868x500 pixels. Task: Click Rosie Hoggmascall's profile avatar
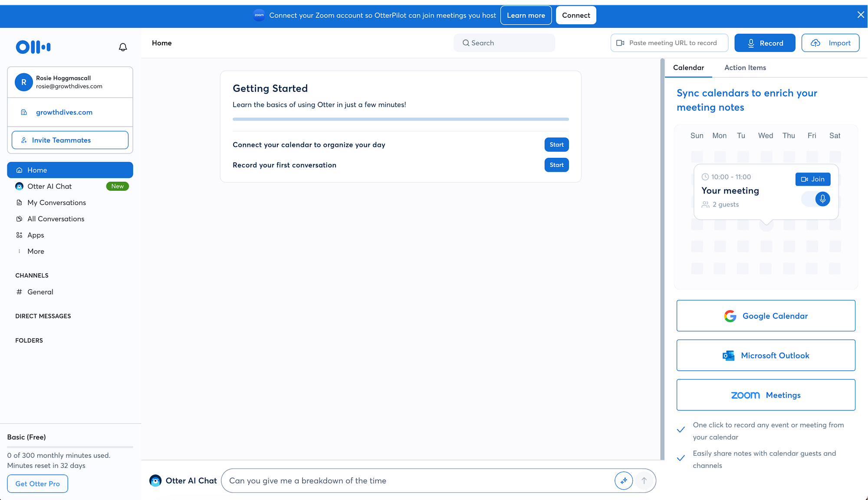pos(24,82)
